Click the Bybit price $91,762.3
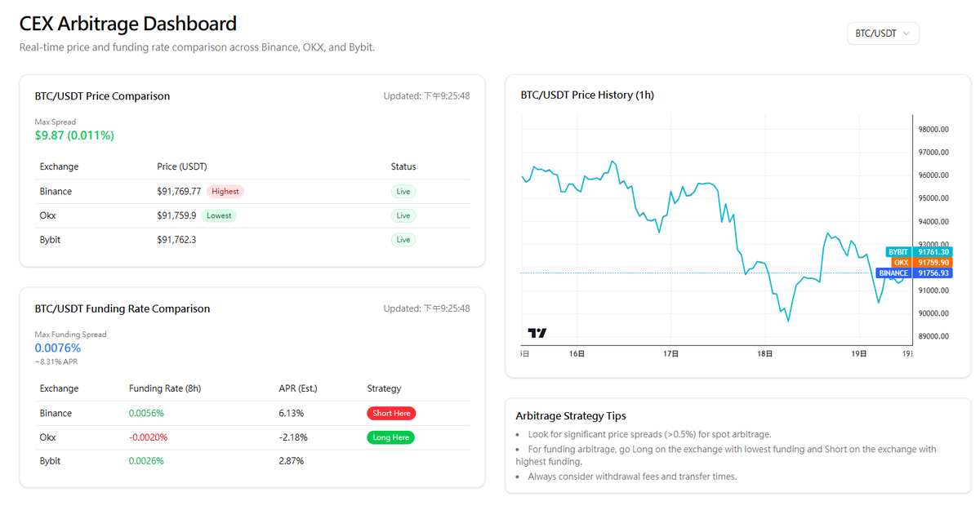Screen dimensions: 980x510 tap(176, 240)
